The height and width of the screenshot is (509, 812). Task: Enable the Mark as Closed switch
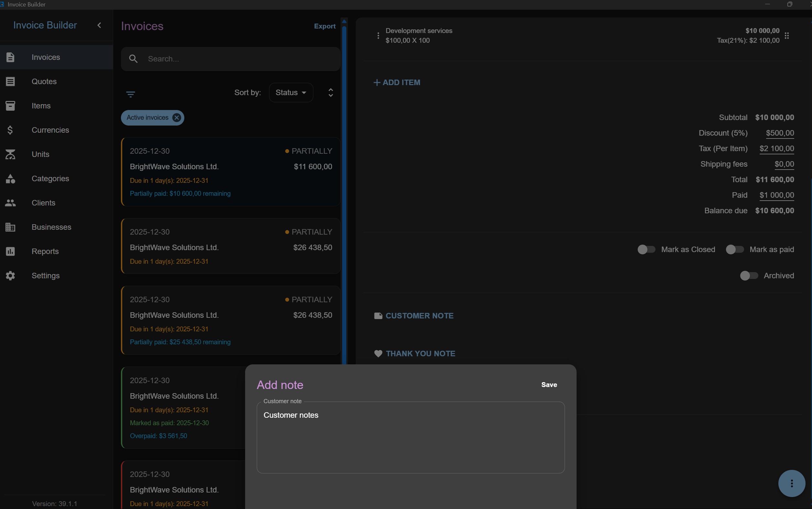[646, 249]
